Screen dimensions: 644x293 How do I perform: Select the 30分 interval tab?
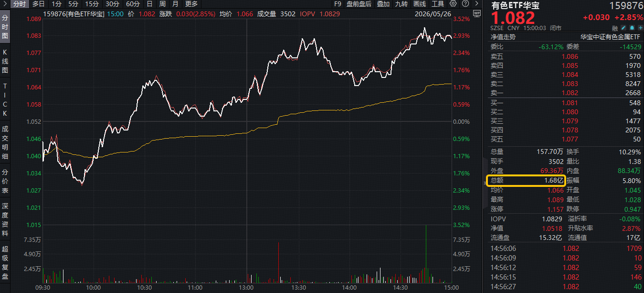point(113,4)
